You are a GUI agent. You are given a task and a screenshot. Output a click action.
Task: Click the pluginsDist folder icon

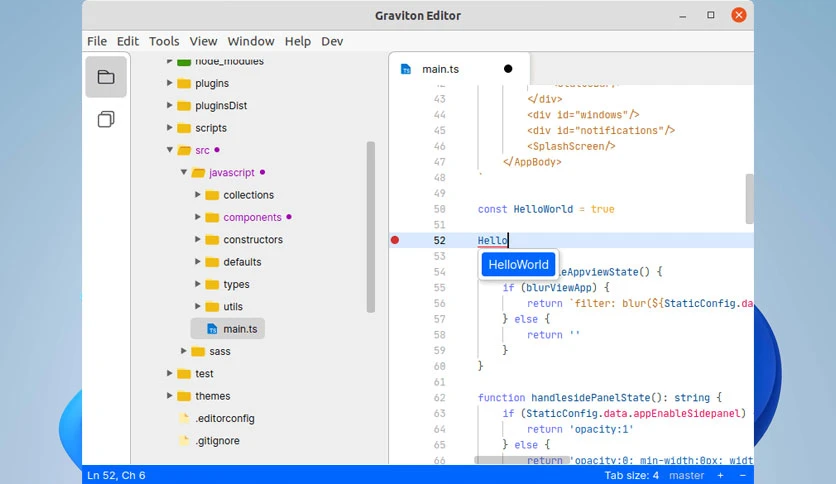click(x=184, y=106)
